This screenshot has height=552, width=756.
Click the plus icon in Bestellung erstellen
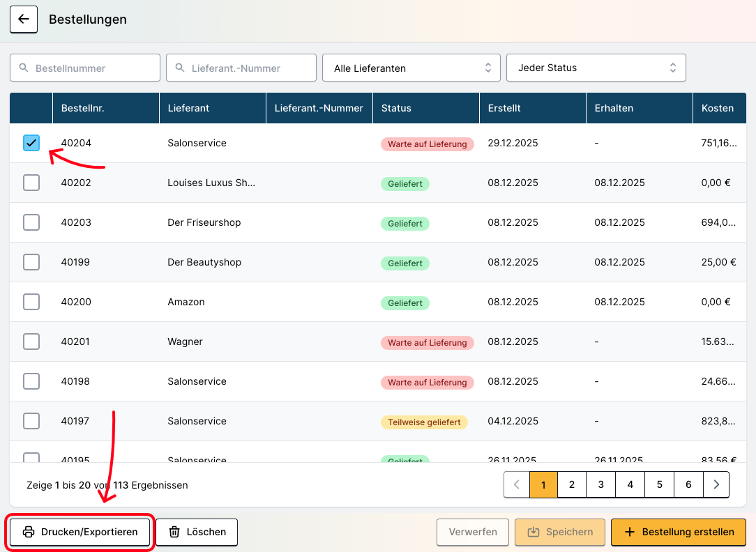pos(629,532)
